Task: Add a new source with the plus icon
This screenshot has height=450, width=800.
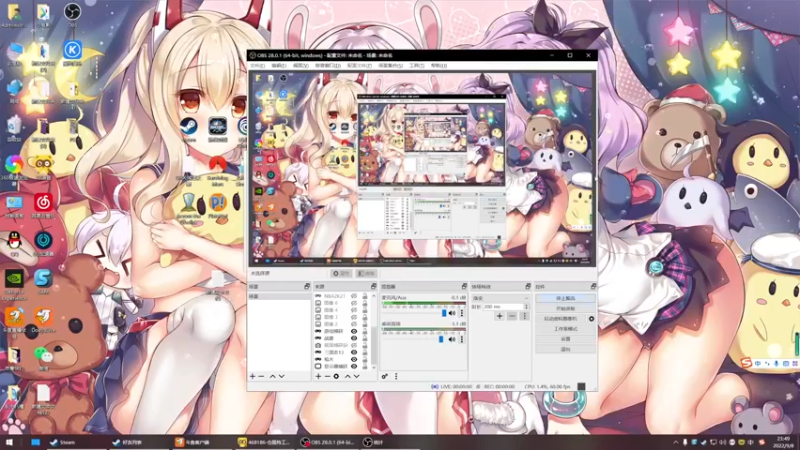Action: [318, 376]
